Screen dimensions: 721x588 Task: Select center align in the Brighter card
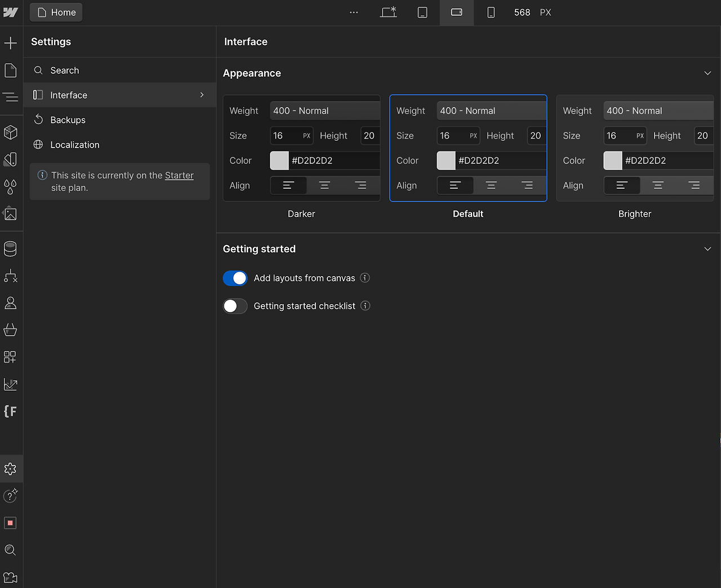(x=658, y=185)
